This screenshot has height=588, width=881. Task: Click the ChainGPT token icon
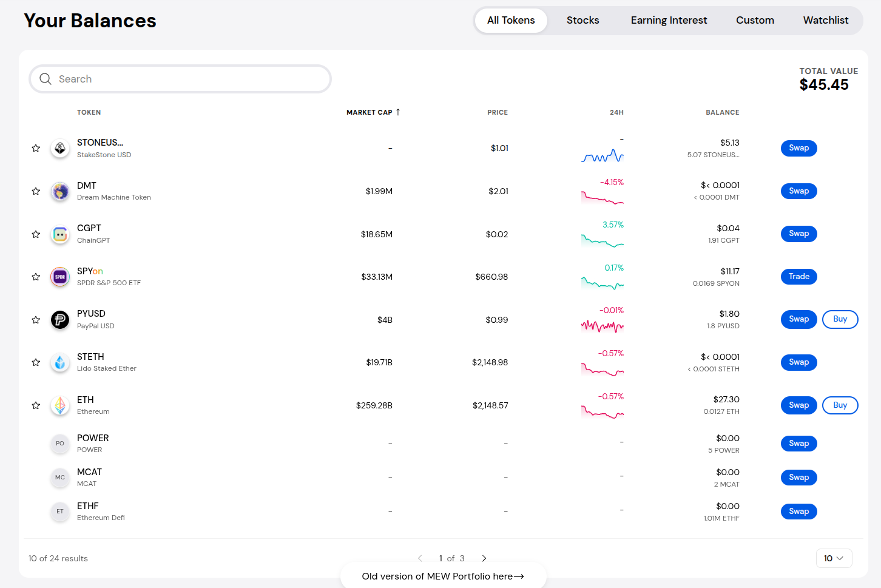pyautogui.click(x=60, y=234)
